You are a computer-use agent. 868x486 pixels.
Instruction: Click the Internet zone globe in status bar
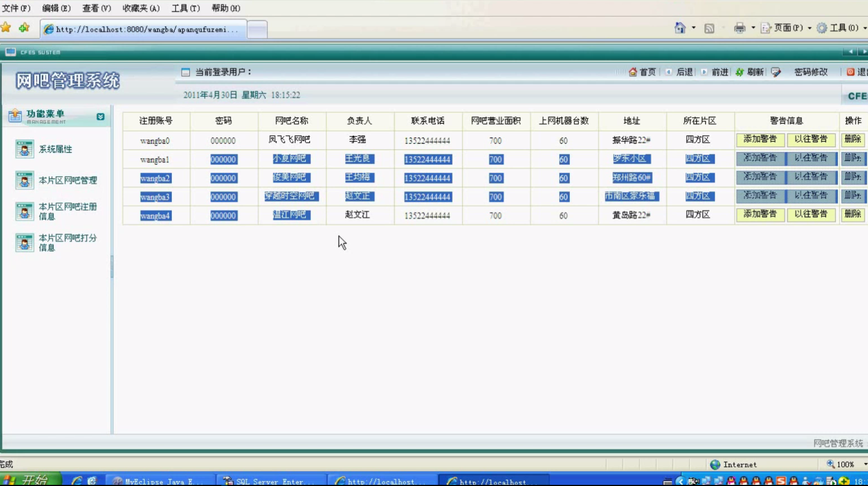tap(715, 465)
